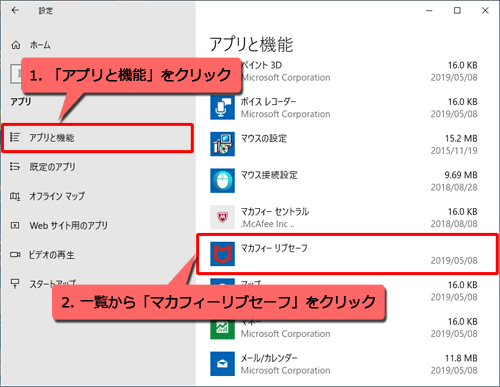Click the アプリ section label in sidebar
Screen dimensions: 500x387
(21, 101)
